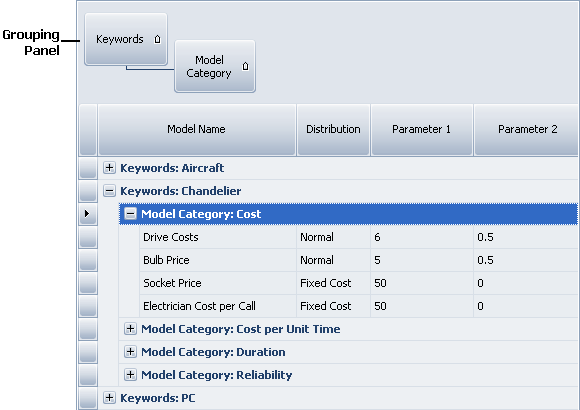This screenshot has height=410, width=580.
Task: Click the Parameter 1 column header
Action: pos(422,130)
